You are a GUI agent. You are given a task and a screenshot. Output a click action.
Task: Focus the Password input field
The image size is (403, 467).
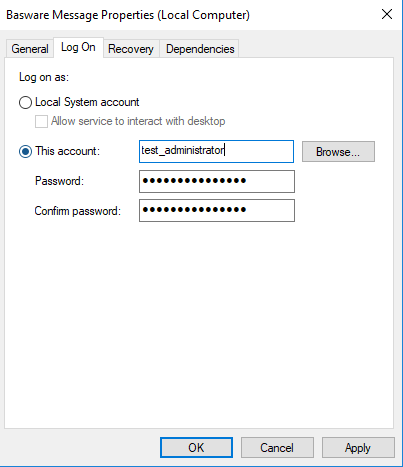point(217,181)
